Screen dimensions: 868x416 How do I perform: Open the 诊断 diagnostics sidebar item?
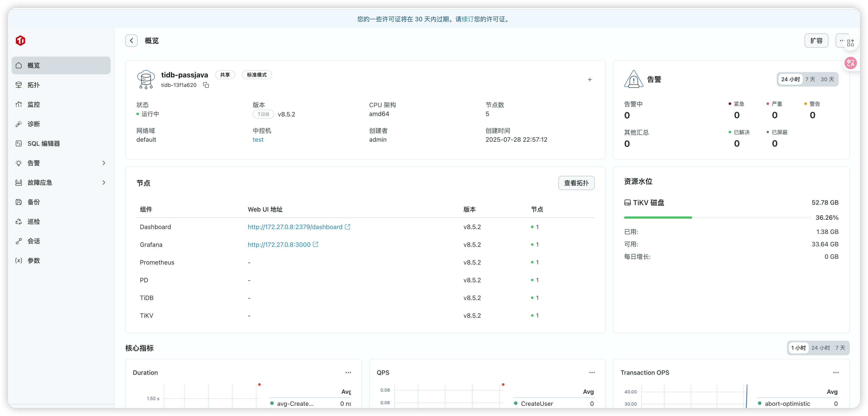(x=34, y=124)
